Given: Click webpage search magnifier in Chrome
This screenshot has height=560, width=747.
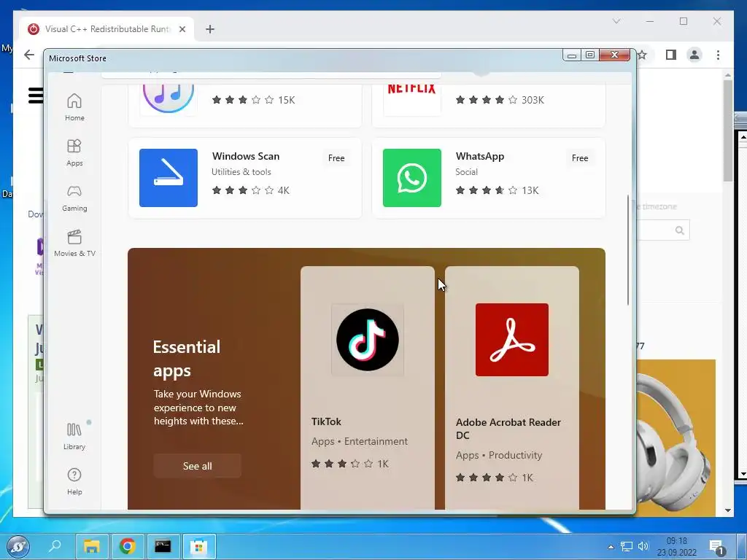Looking at the screenshot, I should tap(680, 230).
